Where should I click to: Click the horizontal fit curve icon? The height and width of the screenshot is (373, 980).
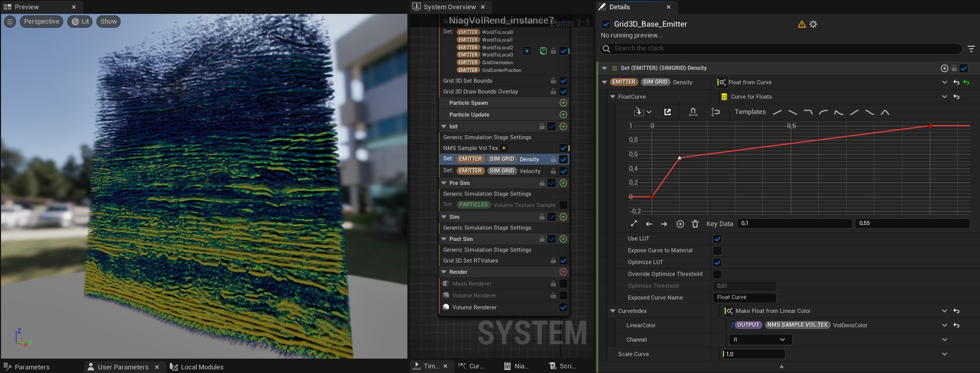pyautogui.click(x=693, y=112)
